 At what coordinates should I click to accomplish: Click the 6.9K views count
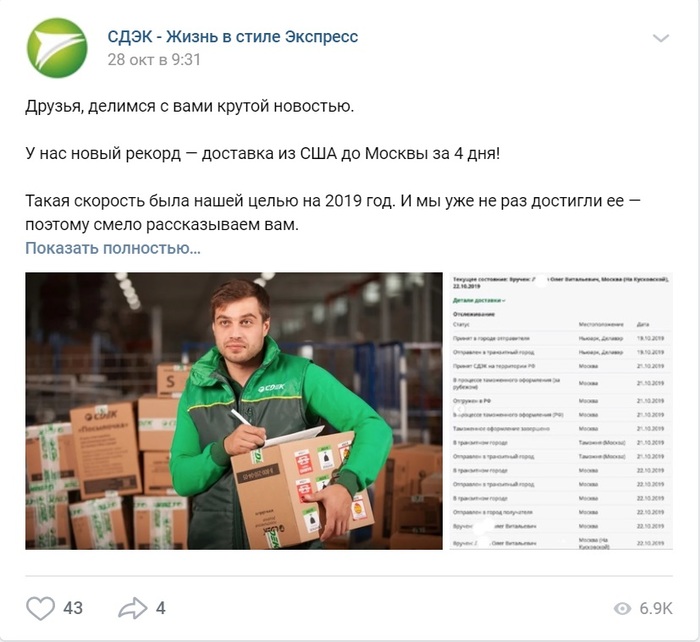point(656,608)
